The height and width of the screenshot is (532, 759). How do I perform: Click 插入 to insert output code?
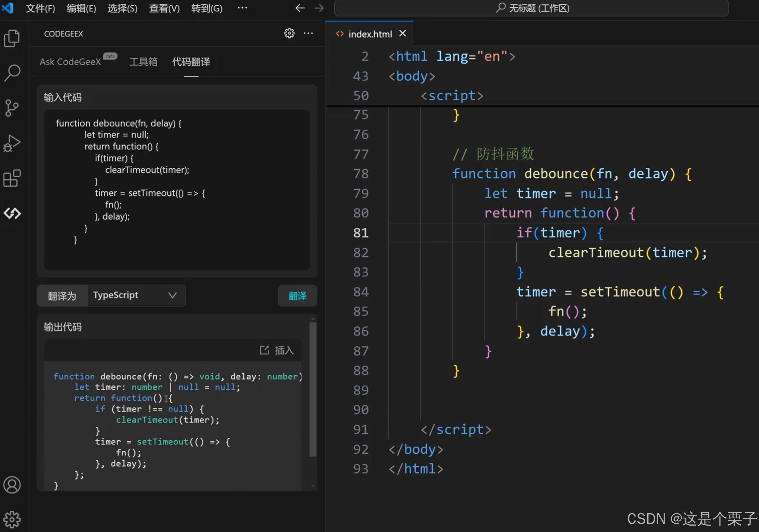(277, 350)
